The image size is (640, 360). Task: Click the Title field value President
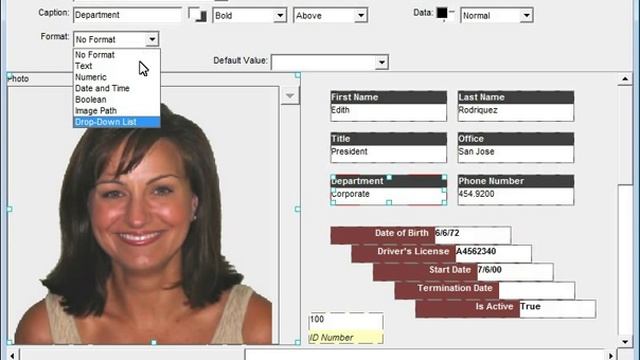point(389,154)
